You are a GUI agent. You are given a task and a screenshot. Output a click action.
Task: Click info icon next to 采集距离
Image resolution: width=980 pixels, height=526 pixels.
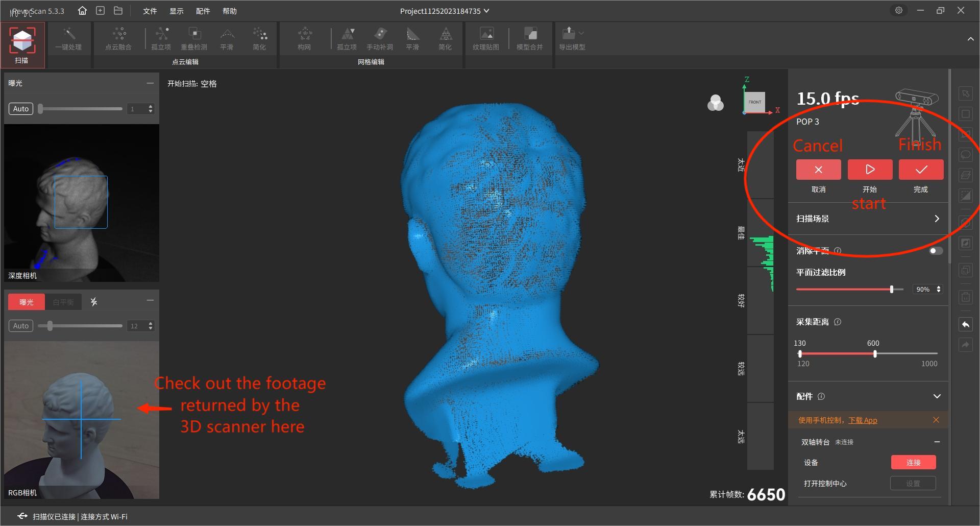[838, 322]
